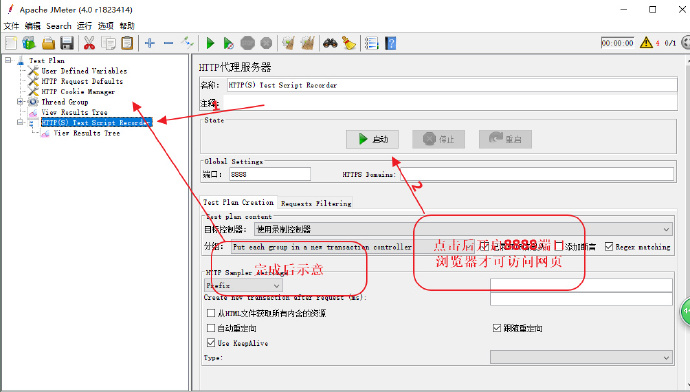Click the Toggle enable/disable toolbar icon
The height and width of the screenshot is (392, 690).
[x=187, y=43]
